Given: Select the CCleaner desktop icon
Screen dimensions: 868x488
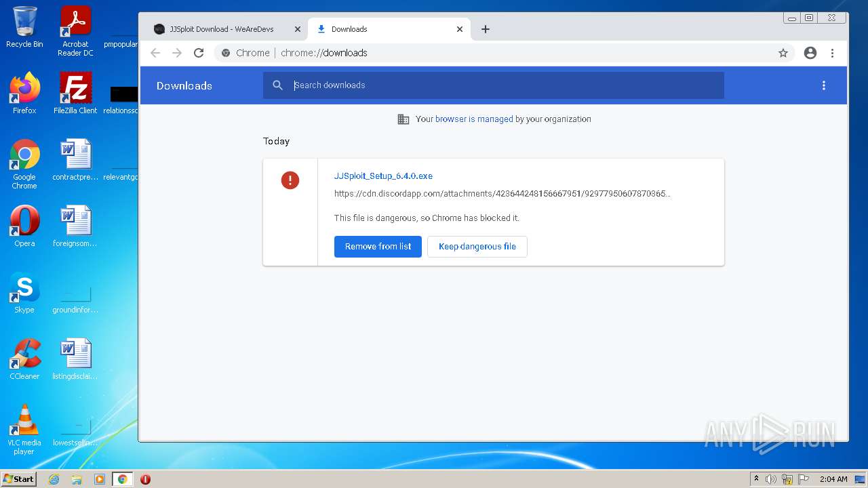Looking at the screenshot, I should coord(24,359).
